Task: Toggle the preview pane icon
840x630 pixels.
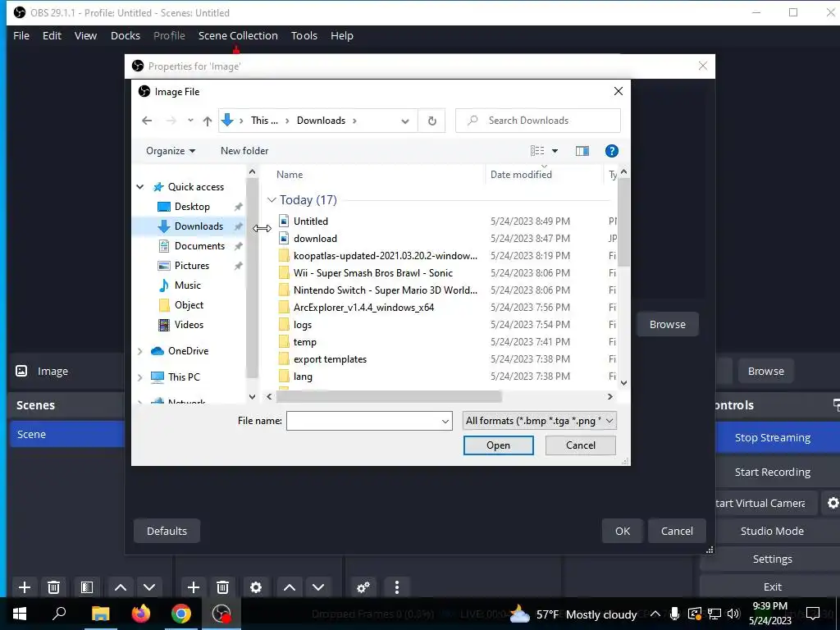Action: coord(582,151)
